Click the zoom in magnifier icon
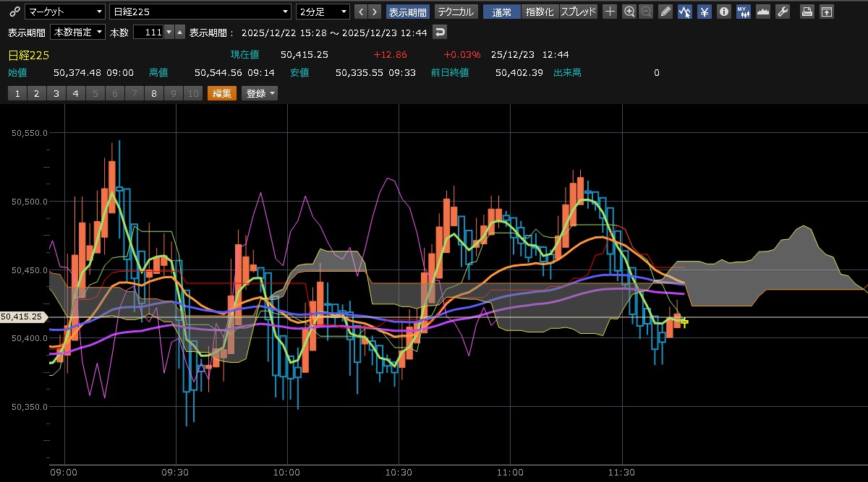Screen dimensions: 868x482 tap(629, 12)
